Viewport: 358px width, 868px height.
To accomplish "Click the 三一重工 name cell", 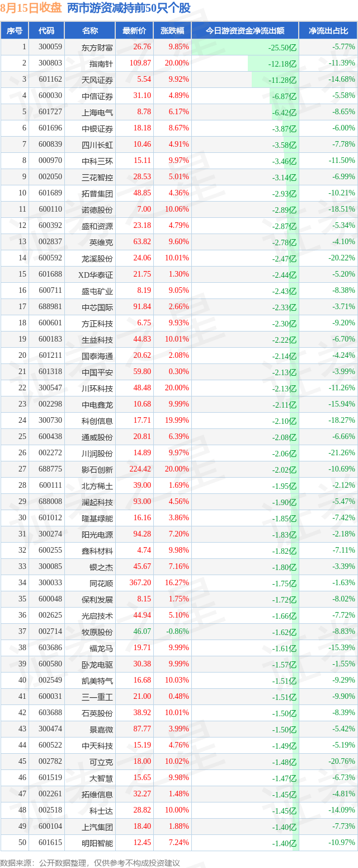I will (97, 697).
